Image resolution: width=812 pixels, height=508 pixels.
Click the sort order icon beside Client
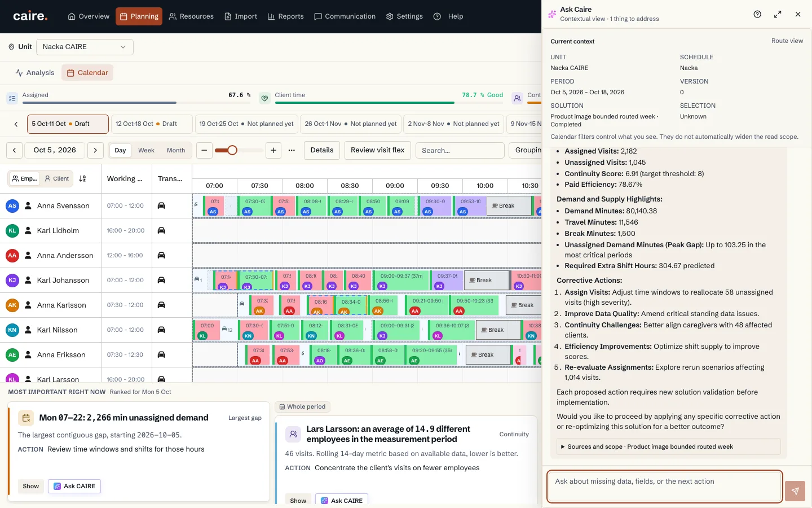(83, 179)
